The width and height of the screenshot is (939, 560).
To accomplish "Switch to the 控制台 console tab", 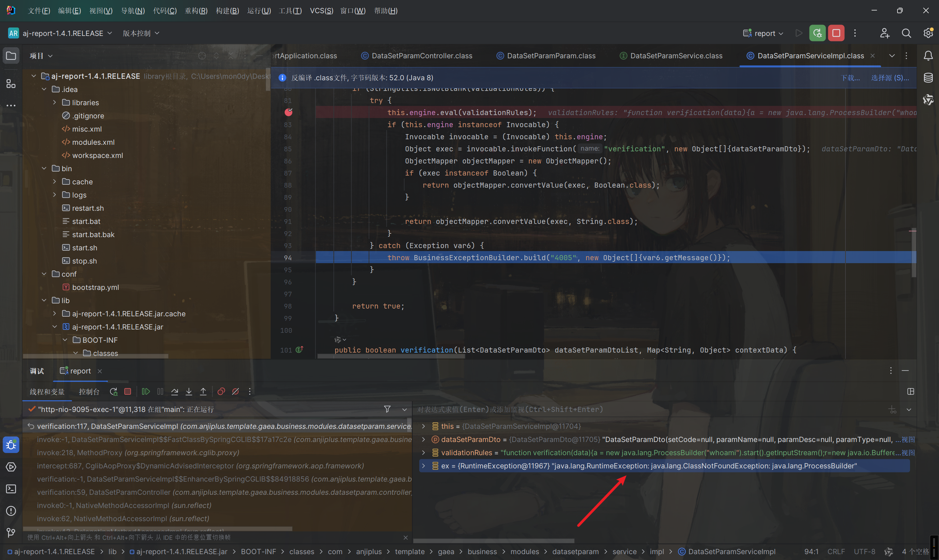I will (x=89, y=392).
